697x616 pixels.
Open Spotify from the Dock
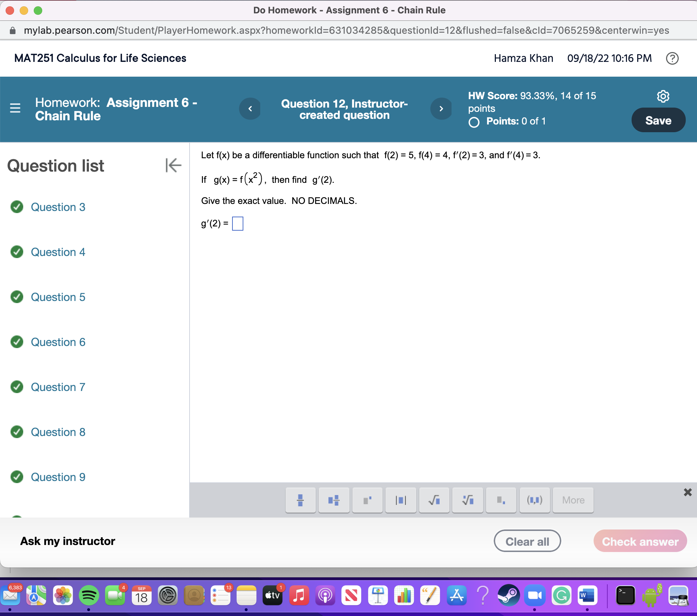click(x=89, y=596)
